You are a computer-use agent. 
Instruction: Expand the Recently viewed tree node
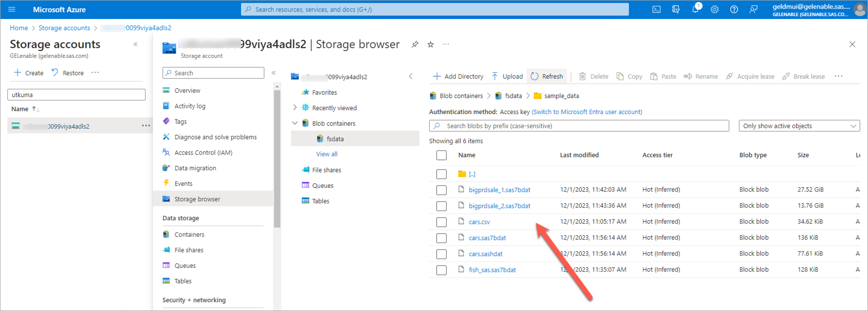(x=295, y=108)
